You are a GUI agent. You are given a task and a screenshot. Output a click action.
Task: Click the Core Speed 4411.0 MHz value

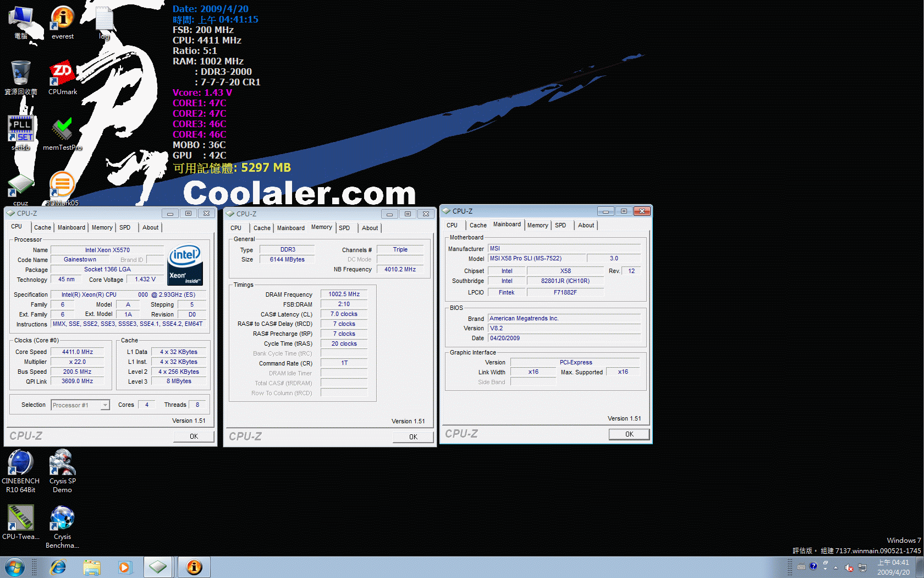click(x=78, y=352)
